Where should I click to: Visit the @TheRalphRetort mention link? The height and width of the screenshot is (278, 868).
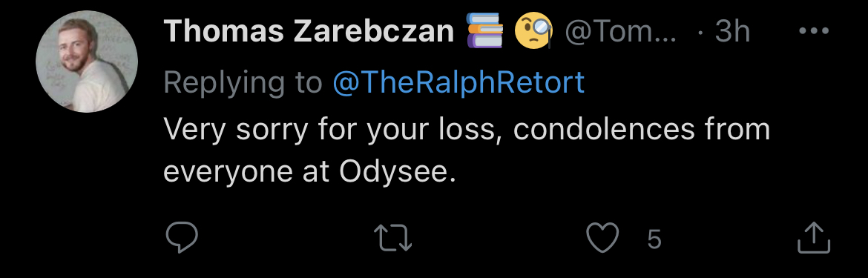459,82
